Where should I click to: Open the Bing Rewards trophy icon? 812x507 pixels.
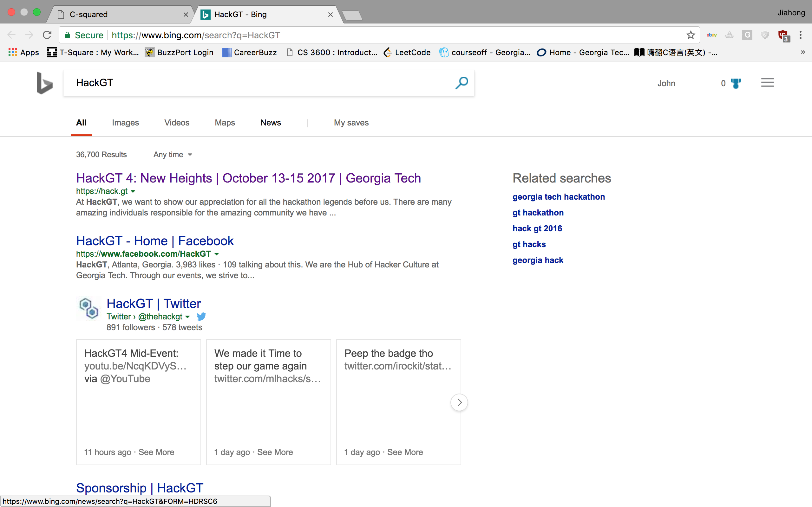(x=736, y=83)
